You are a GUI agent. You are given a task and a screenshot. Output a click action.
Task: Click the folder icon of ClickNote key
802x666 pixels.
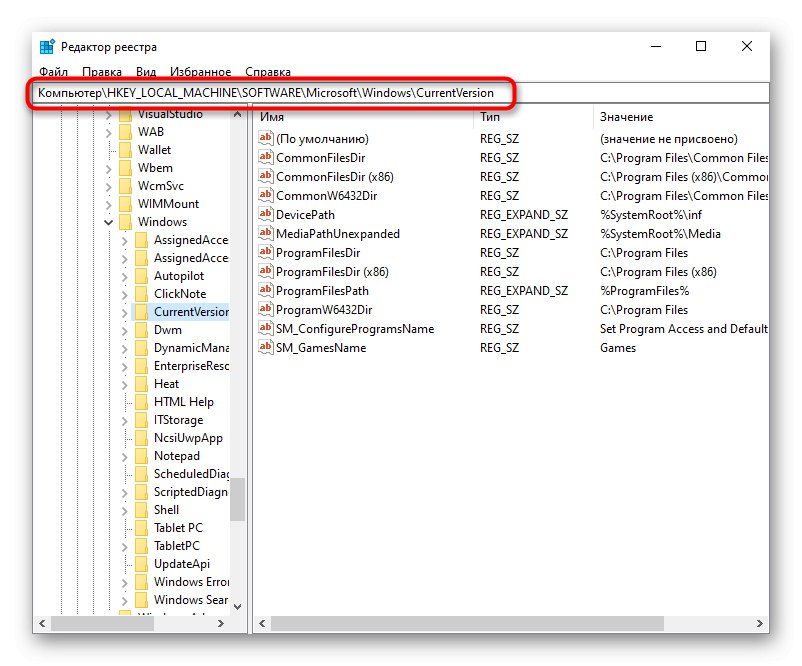point(141,294)
